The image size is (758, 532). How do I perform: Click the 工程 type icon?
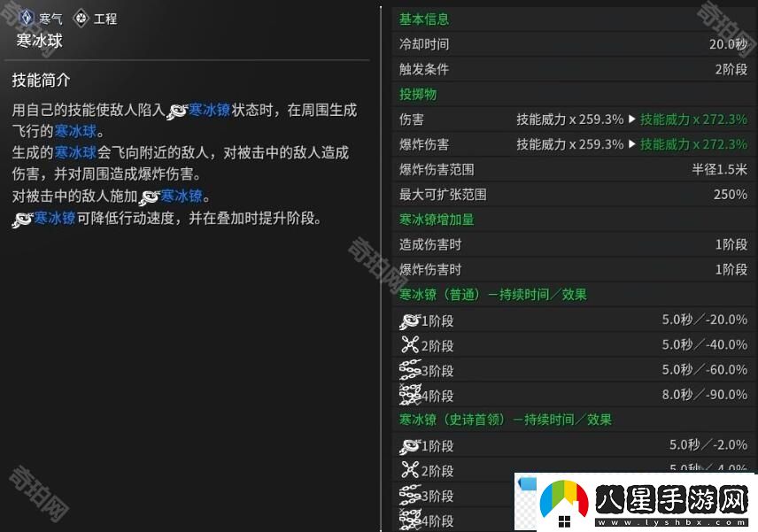pos(81,19)
